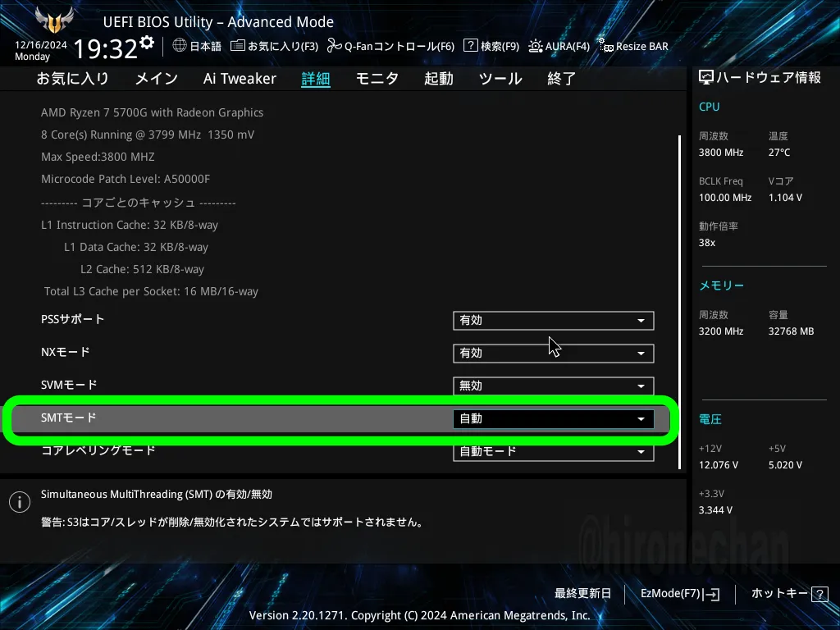840x630 pixels.
Task: Click the EzMode exit arrow icon
Action: click(711, 594)
